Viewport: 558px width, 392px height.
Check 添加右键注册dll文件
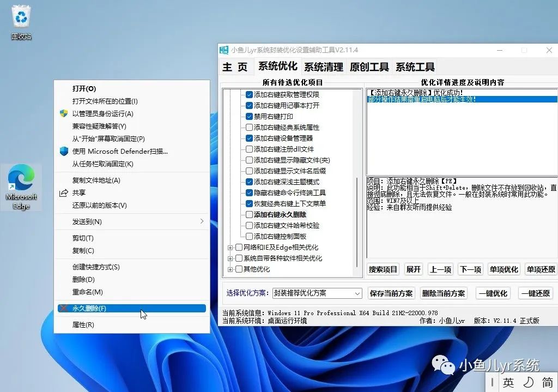249,149
